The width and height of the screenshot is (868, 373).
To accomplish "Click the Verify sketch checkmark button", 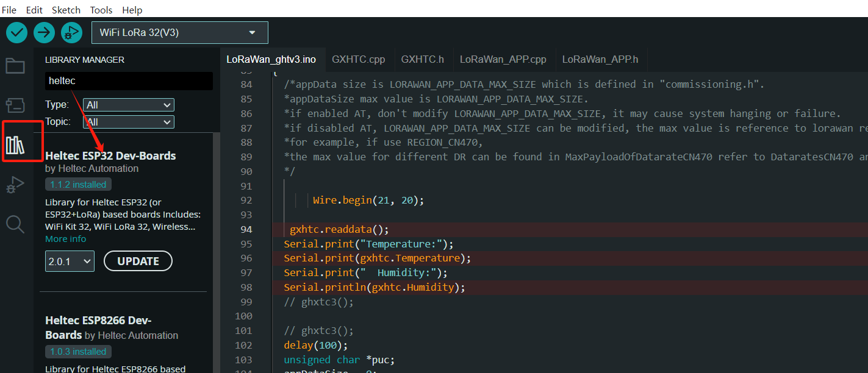I will coord(16,32).
